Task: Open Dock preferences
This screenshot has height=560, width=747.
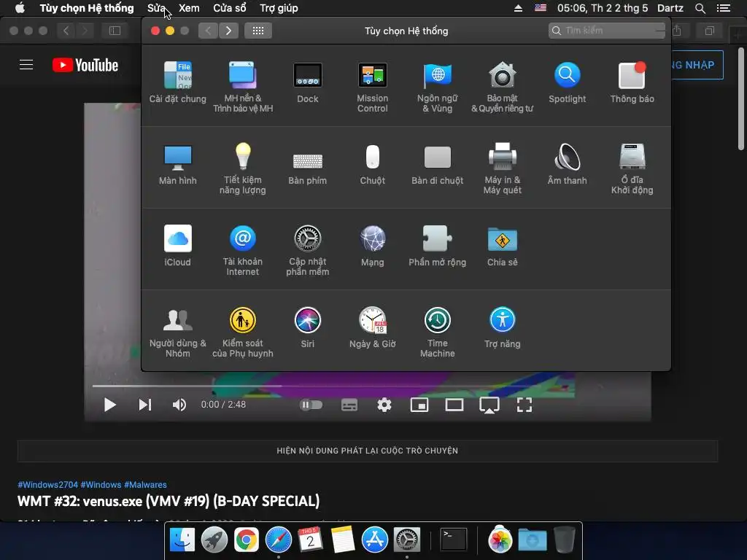Action: (308, 82)
